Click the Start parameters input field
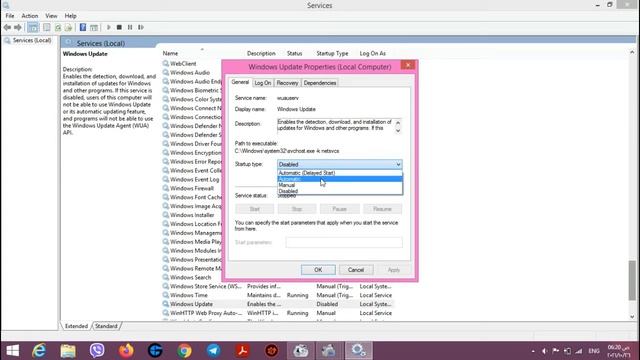Viewport: 640px width, 360px height. (x=344, y=242)
